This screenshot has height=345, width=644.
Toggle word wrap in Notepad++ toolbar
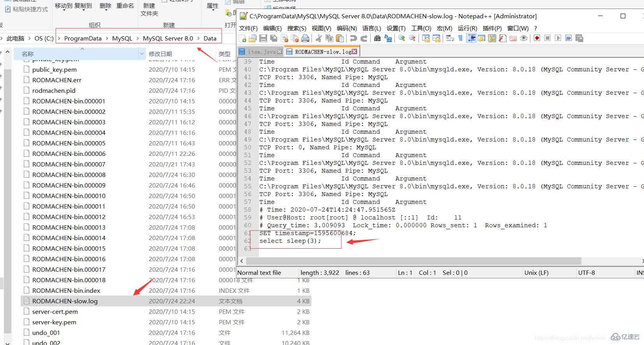(x=450, y=38)
